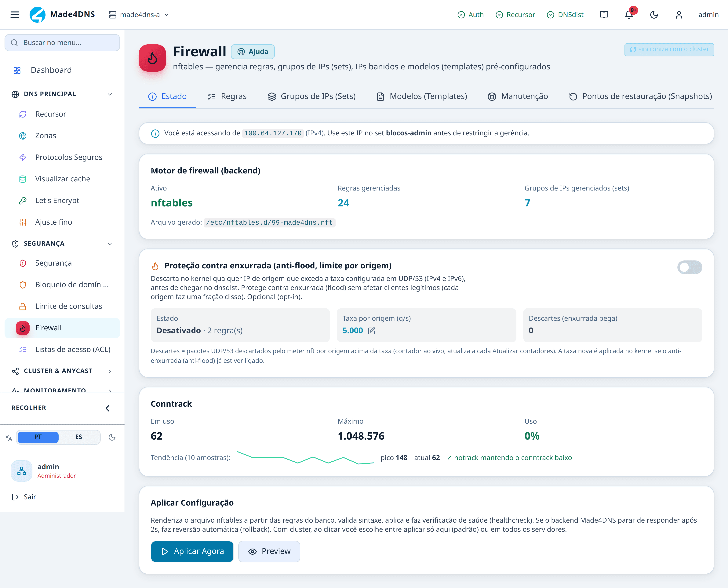The width and height of the screenshot is (728, 588).
Task: Open Visualizar cache in sidebar
Action: pos(62,179)
